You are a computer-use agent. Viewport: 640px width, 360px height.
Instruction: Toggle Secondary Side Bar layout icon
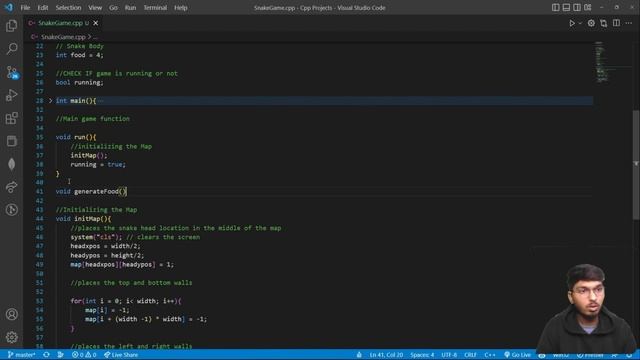click(577, 7)
